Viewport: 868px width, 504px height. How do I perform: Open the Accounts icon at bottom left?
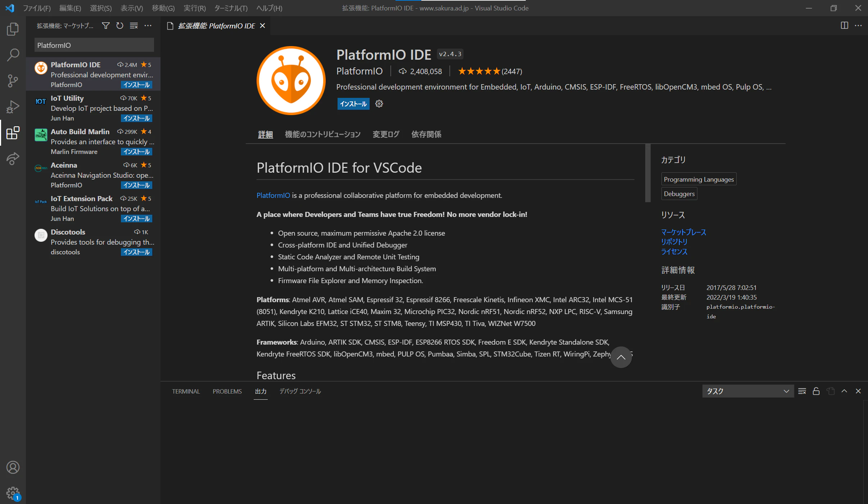13,467
